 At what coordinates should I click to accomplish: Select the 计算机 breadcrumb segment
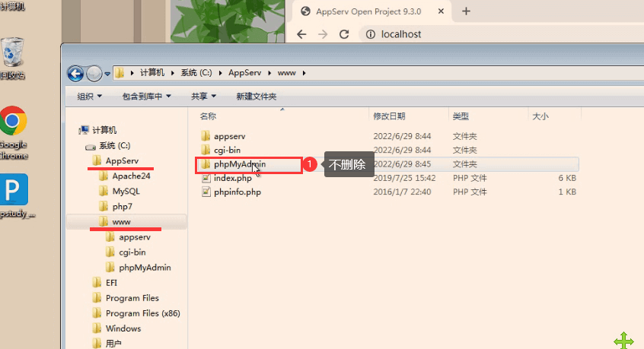pyautogui.click(x=152, y=72)
